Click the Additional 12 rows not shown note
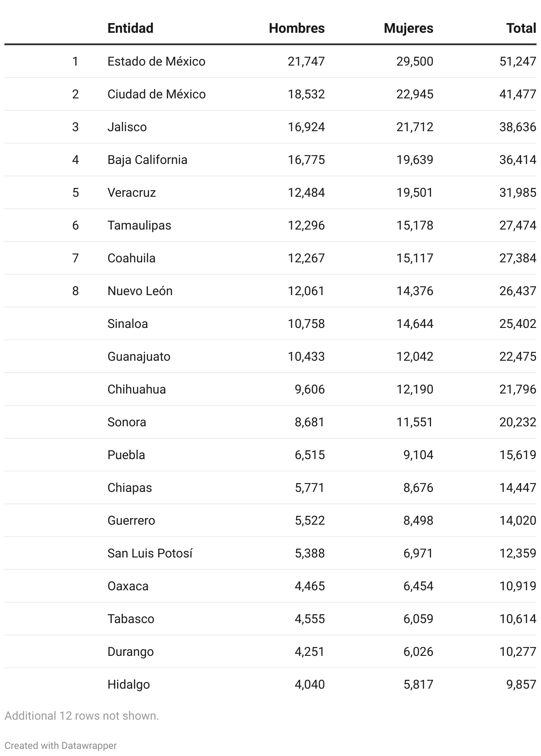Screen dimensions: 541x756 click(82, 716)
